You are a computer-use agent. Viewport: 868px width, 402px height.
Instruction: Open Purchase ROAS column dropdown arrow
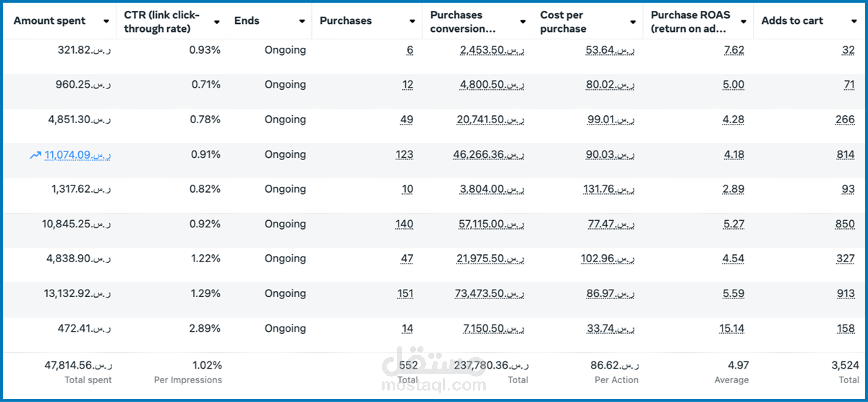743,22
